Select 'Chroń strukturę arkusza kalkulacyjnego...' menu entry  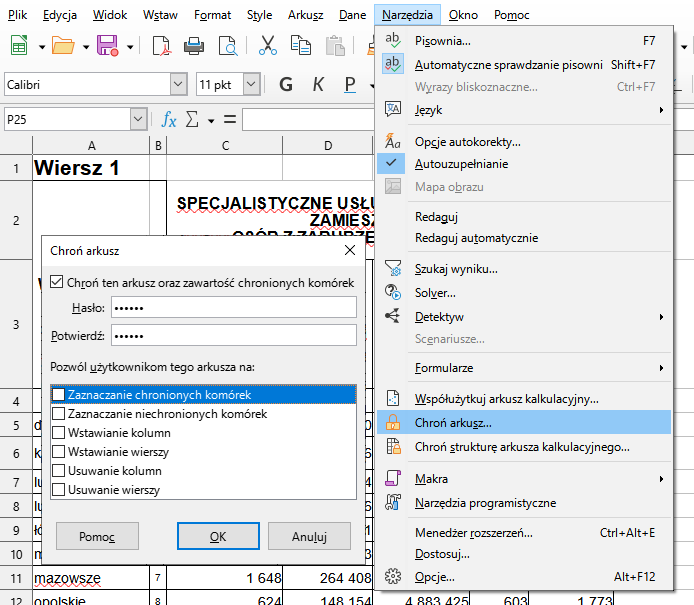[x=522, y=447]
